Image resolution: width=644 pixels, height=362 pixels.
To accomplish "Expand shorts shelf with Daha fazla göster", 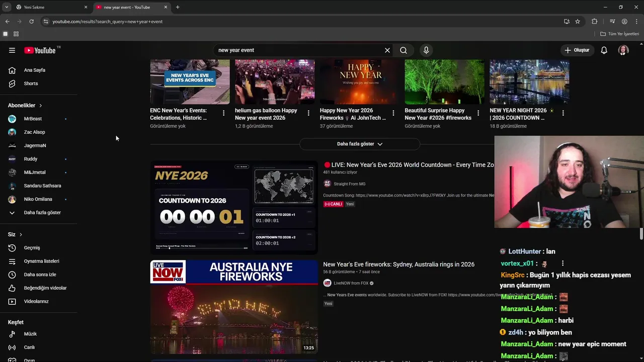I will point(360,144).
